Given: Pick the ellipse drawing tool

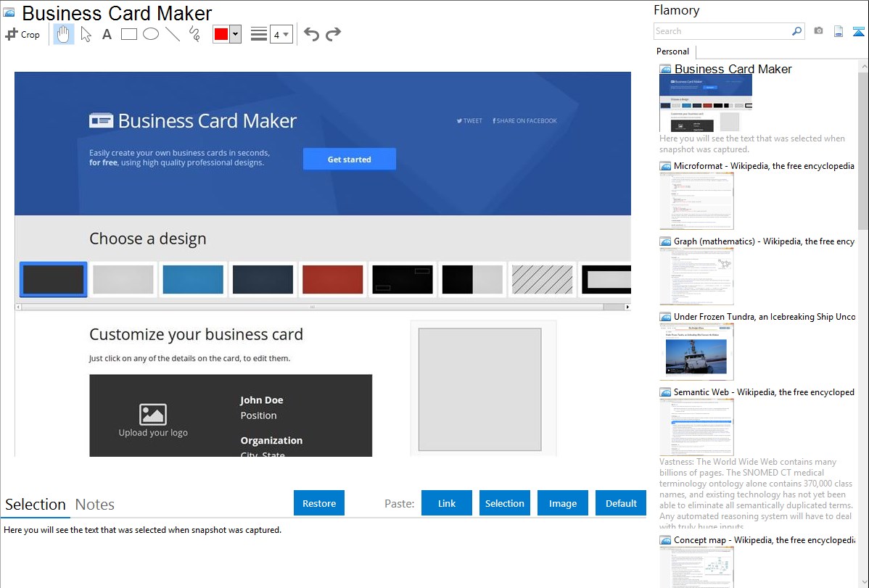Looking at the screenshot, I should [151, 34].
